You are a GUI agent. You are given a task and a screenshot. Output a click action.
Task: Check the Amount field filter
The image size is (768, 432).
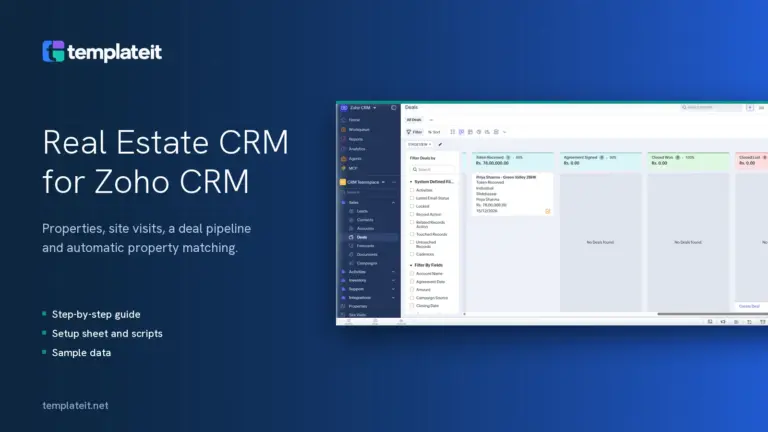click(x=412, y=289)
